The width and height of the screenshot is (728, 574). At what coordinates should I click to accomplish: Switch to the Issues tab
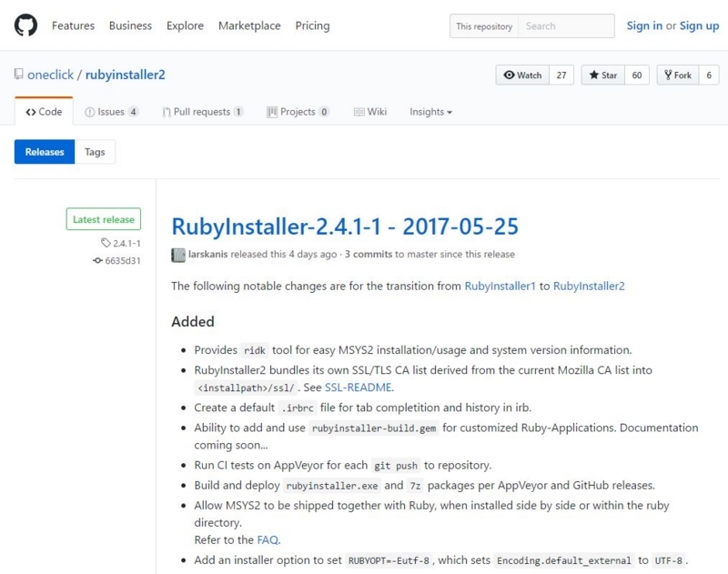click(111, 112)
